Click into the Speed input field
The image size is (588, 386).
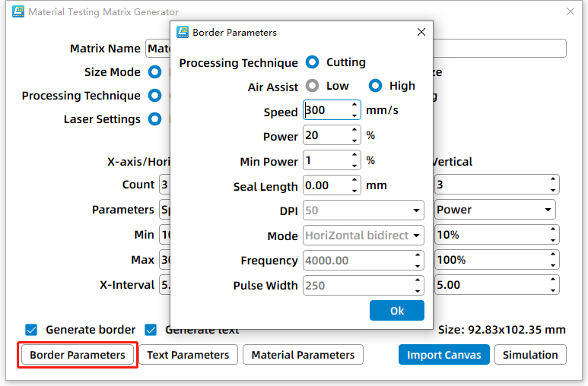coord(326,110)
